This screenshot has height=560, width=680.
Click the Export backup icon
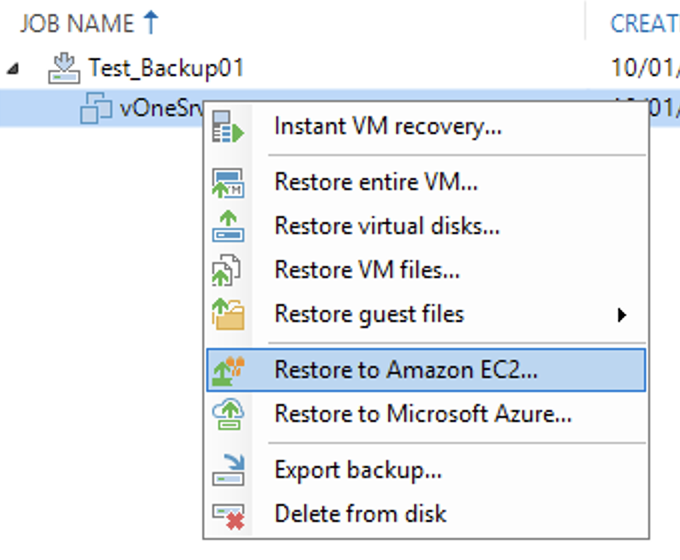pos(228,470)
